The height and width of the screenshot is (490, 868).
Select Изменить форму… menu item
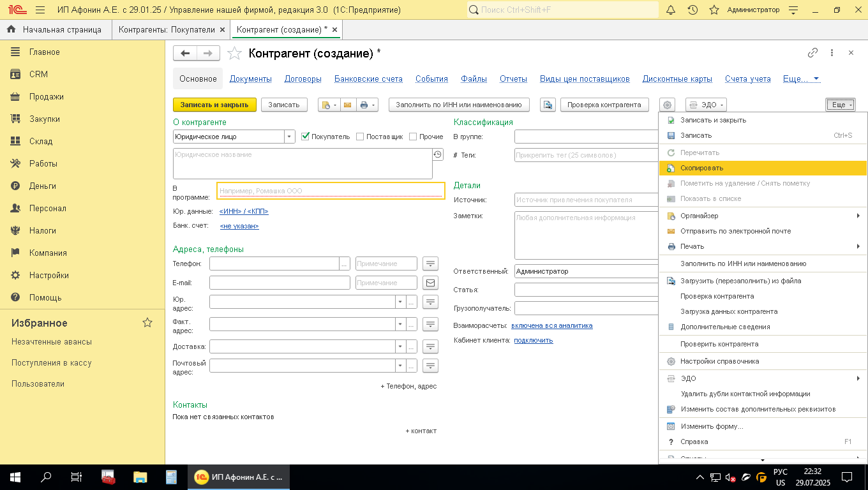pos(763,426)
